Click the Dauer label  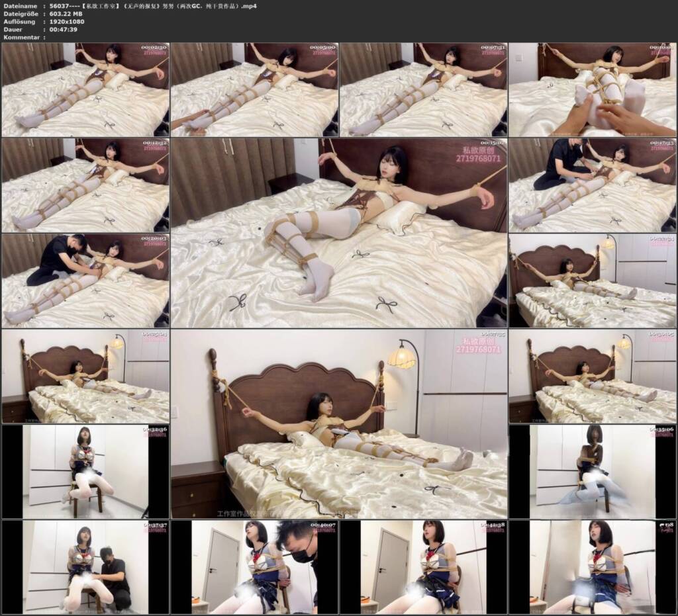click(13, 29)
